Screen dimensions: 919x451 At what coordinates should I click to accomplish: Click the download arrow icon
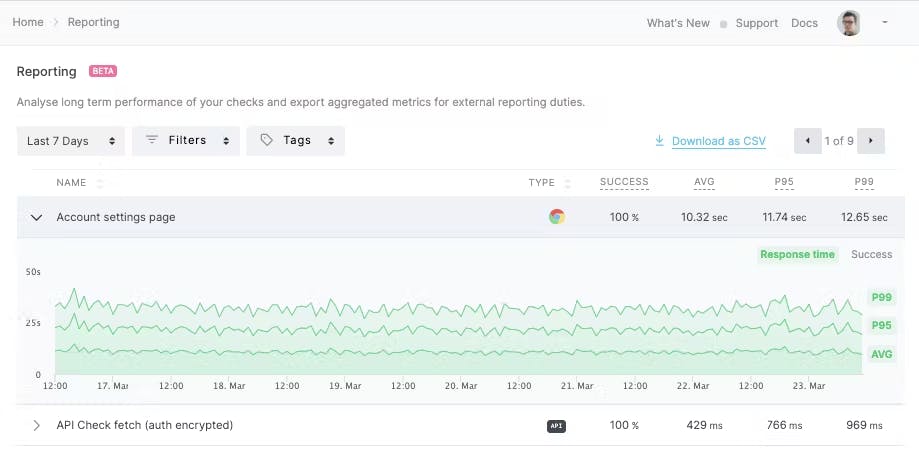tap(659, 141)
